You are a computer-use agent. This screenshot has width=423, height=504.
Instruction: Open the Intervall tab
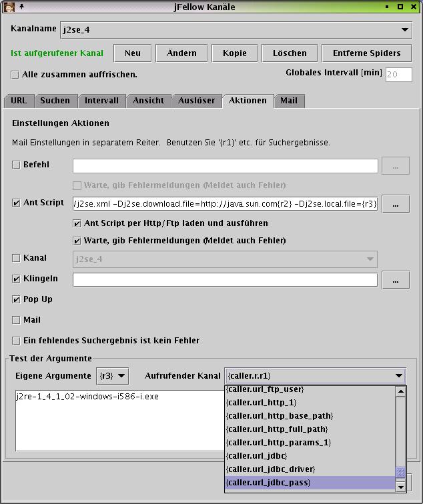point(101,101)
